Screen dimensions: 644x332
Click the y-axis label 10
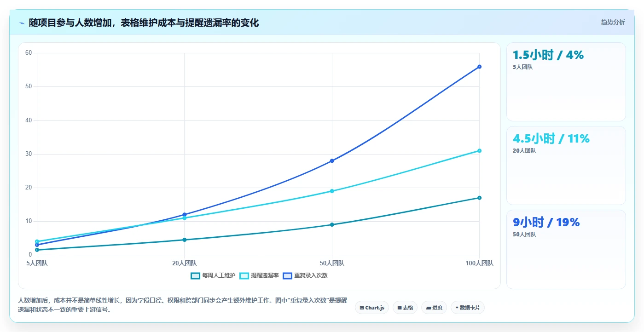[x=29, y=221]
